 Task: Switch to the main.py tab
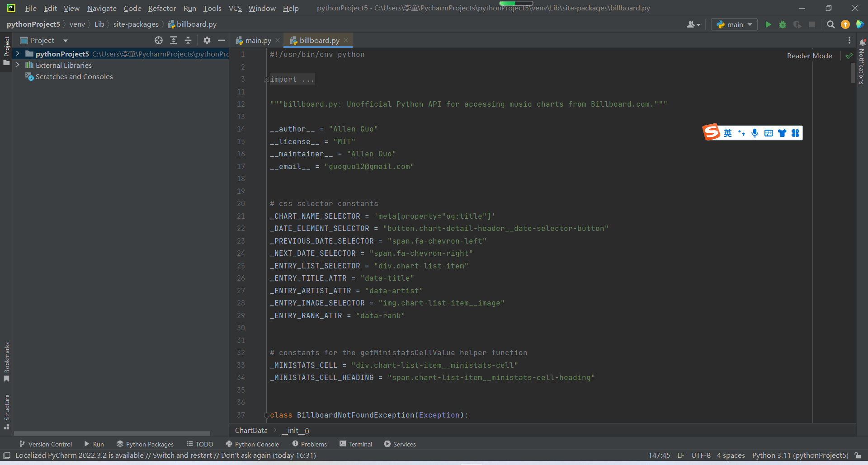click(x=258, y=40)
